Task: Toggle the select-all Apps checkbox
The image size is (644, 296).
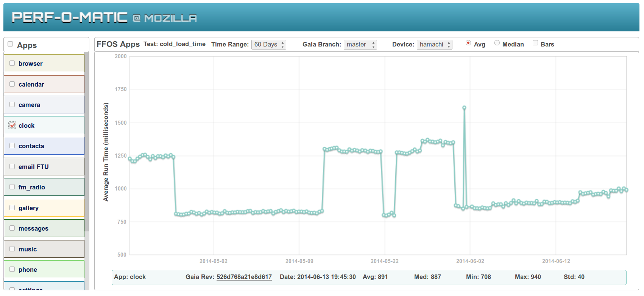Action: [10, 44]
